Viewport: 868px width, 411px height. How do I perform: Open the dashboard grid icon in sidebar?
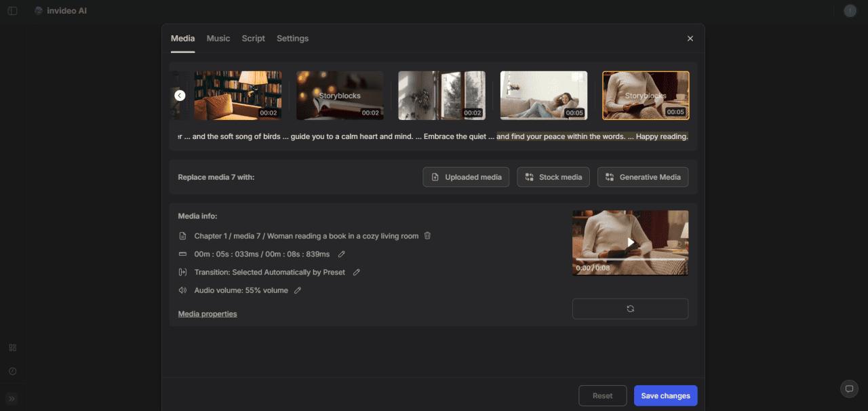[x=12, y=347]
